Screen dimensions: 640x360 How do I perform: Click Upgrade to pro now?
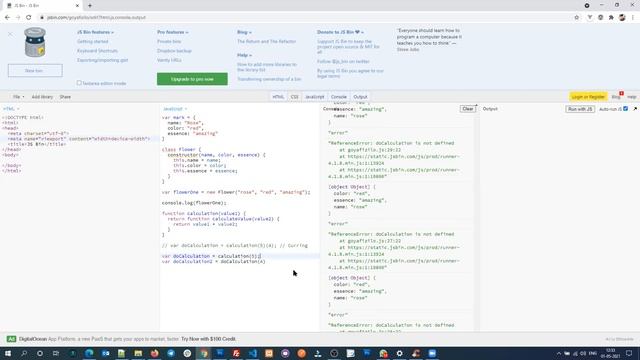[x=192, y=79]
